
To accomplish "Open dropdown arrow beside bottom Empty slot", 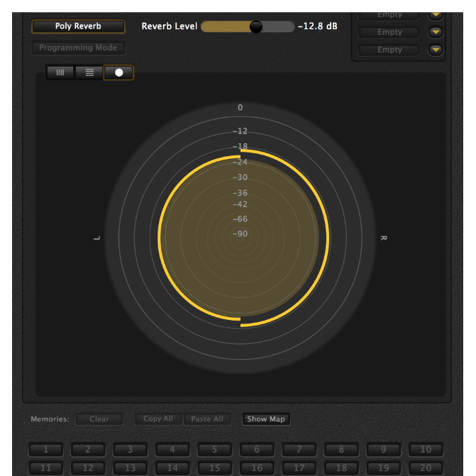I will click(436, 50).
